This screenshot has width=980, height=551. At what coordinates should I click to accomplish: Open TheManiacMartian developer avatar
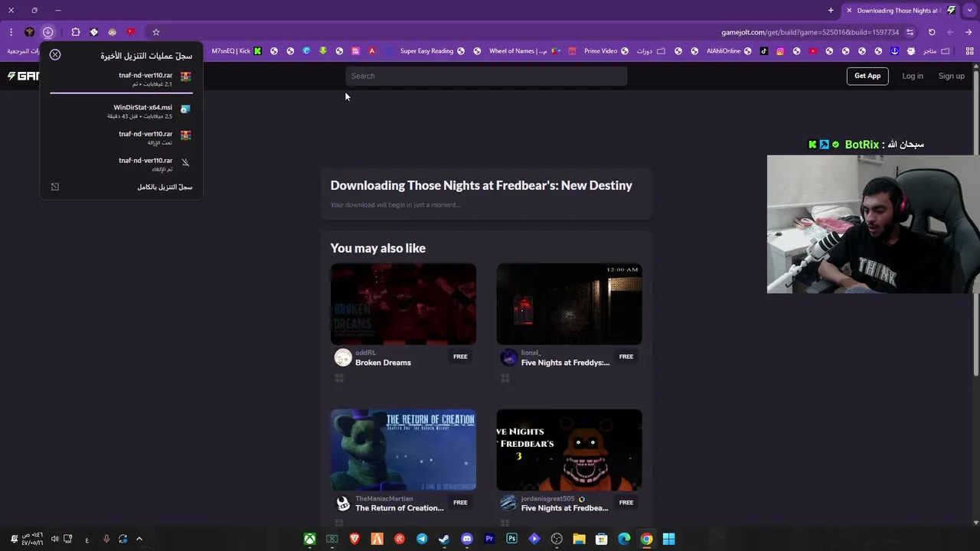343,504
